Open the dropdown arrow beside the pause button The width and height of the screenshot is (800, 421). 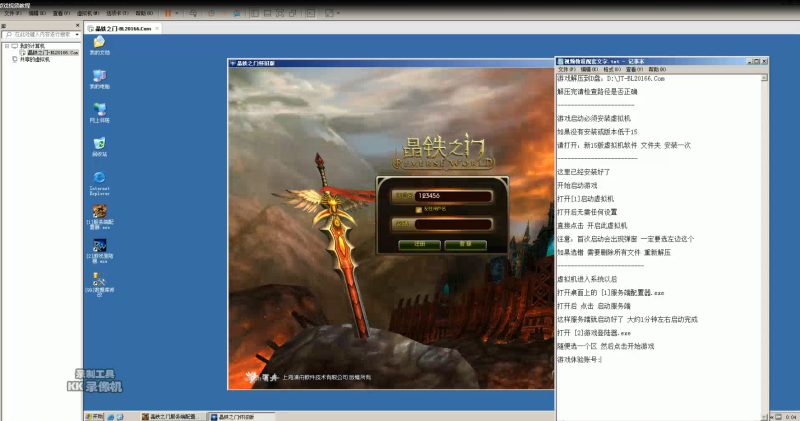pyautogui.click(x=177, y=13)
